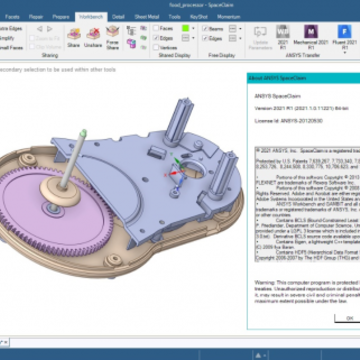Open the Beams line-style dropdown arrow

(240, 29)
